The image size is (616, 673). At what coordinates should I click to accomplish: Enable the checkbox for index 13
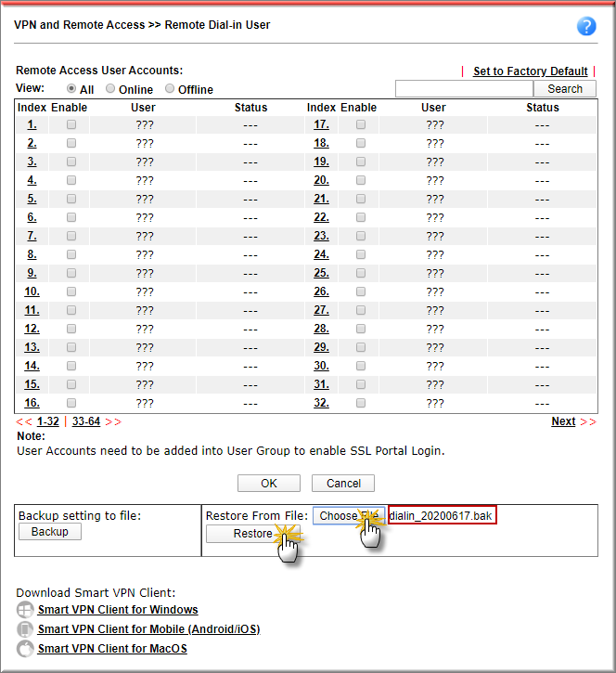[x=71, y=347]
